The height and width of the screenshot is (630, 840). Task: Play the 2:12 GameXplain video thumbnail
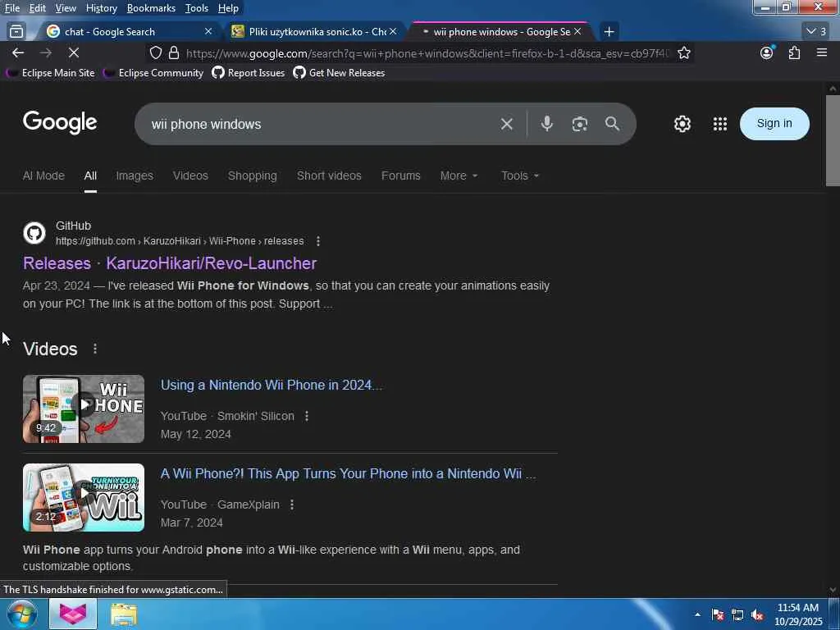click(84, 498)
